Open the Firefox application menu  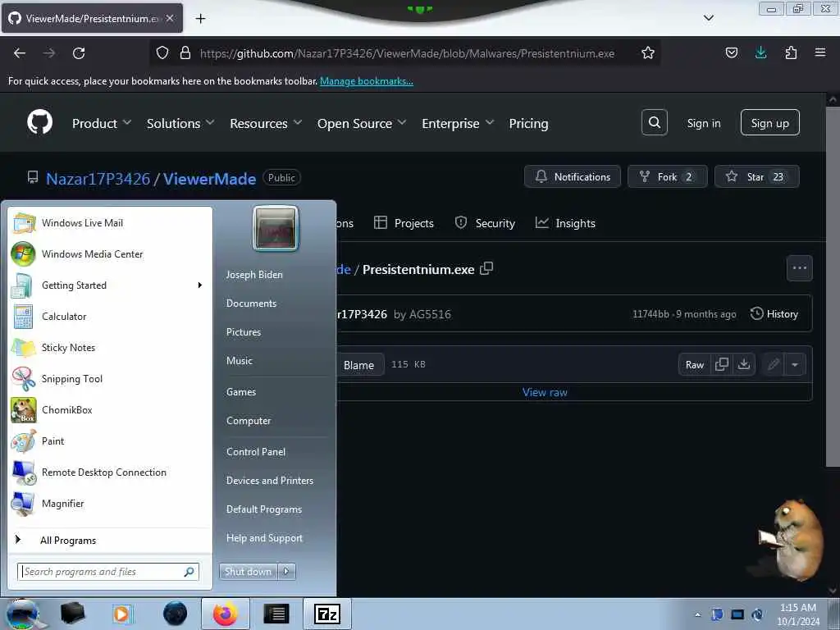pyautogui.click(x=819, y=52)
